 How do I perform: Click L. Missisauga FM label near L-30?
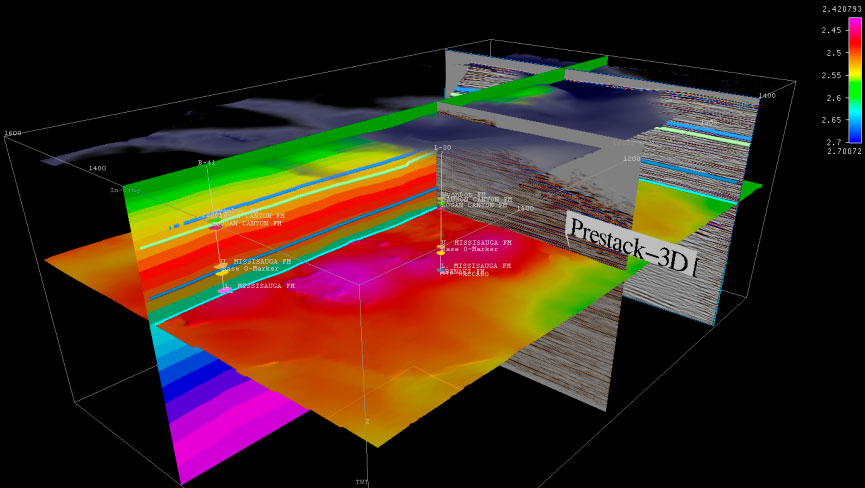pyautogui.click(x=478, y=266)
